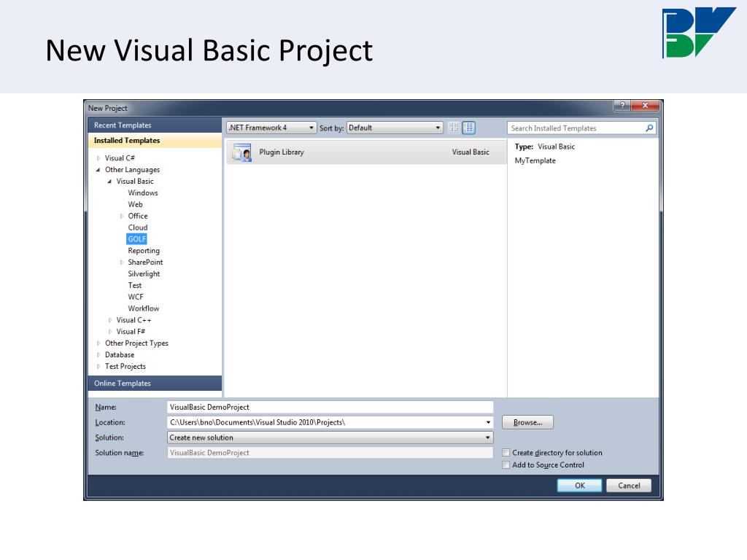Select the Web tree item
747x560 pixels.
tap(135, 204)
